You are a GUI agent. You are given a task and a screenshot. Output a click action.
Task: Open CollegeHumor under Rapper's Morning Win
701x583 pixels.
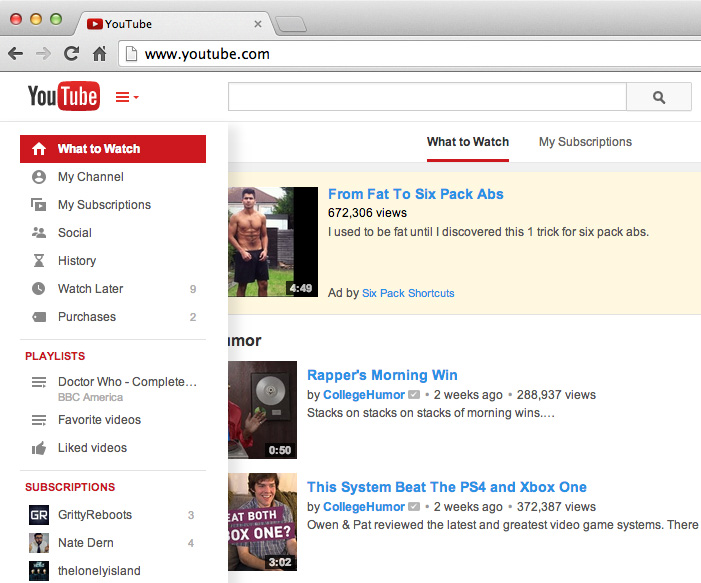pyautogui.click(x=364, y=395)
